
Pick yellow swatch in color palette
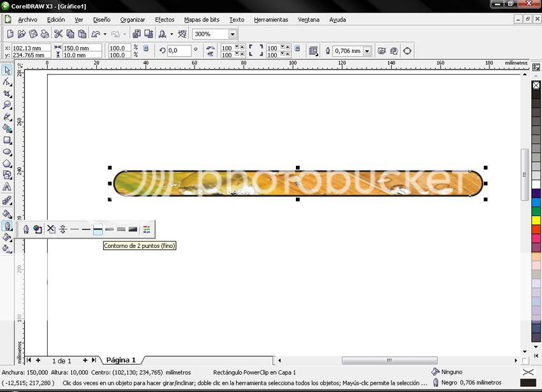(536, 220)
